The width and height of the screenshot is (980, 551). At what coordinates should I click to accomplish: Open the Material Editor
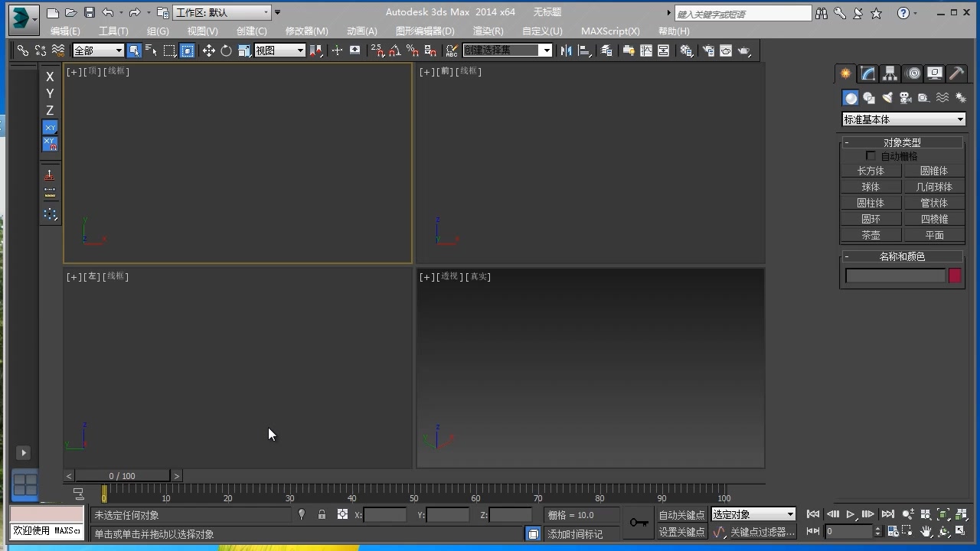(688, 51)
